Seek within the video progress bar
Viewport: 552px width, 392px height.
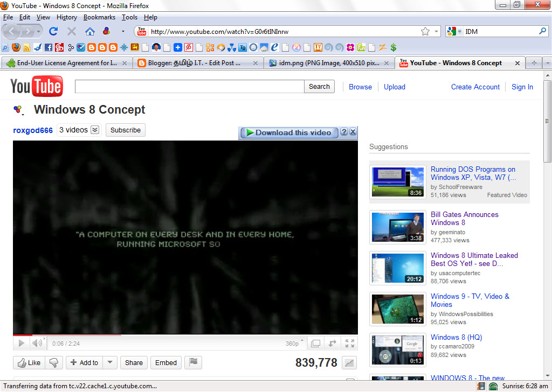tap(185, 335)
